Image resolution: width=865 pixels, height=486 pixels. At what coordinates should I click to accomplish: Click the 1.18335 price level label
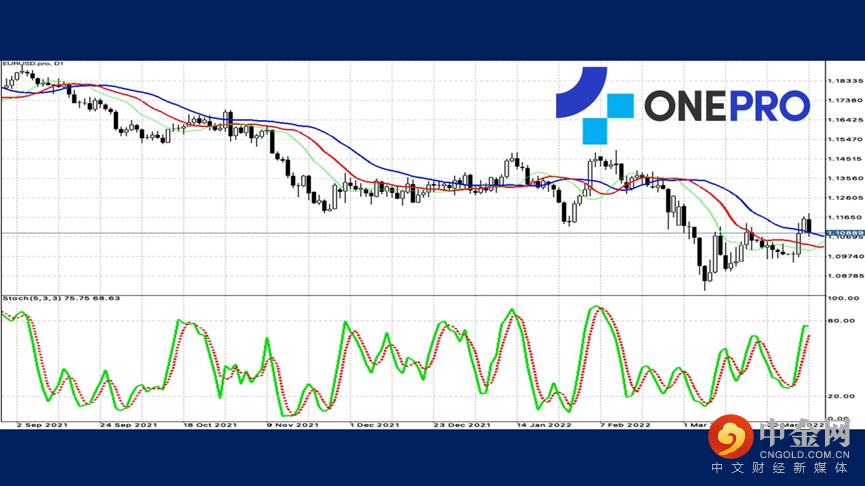[845, 81]
